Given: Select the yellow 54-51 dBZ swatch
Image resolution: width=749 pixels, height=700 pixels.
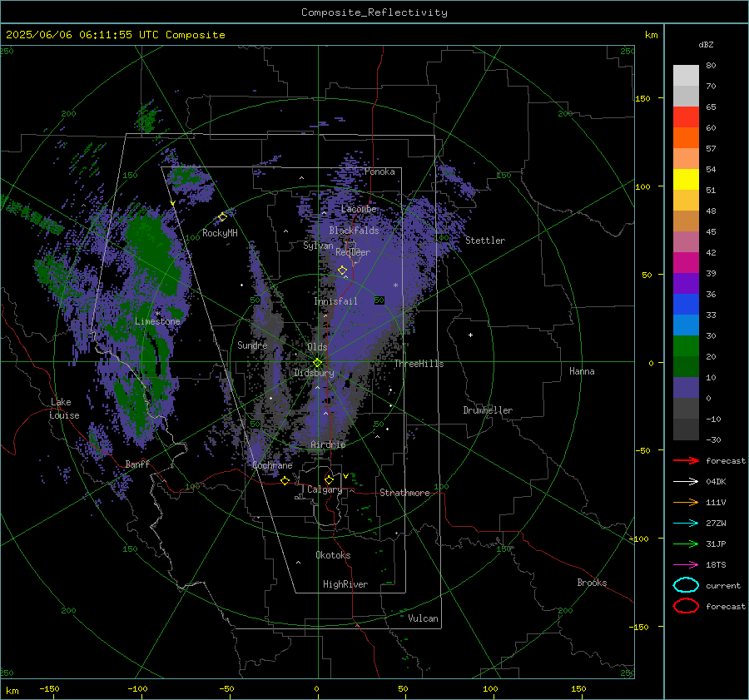Looking at the screenshot, I should [x=686, y=180].
